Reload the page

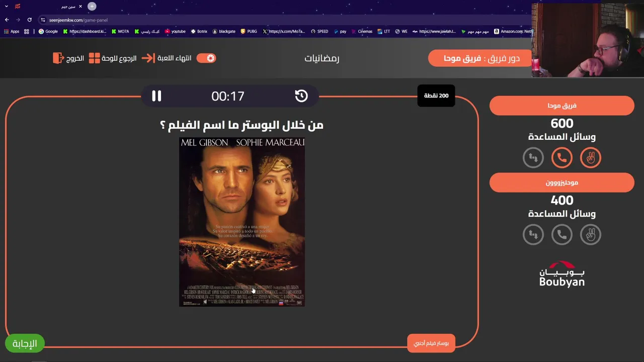click(29, 20)
